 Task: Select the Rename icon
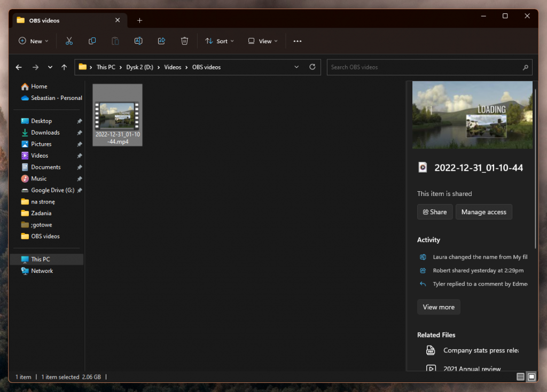click(138, 41)
